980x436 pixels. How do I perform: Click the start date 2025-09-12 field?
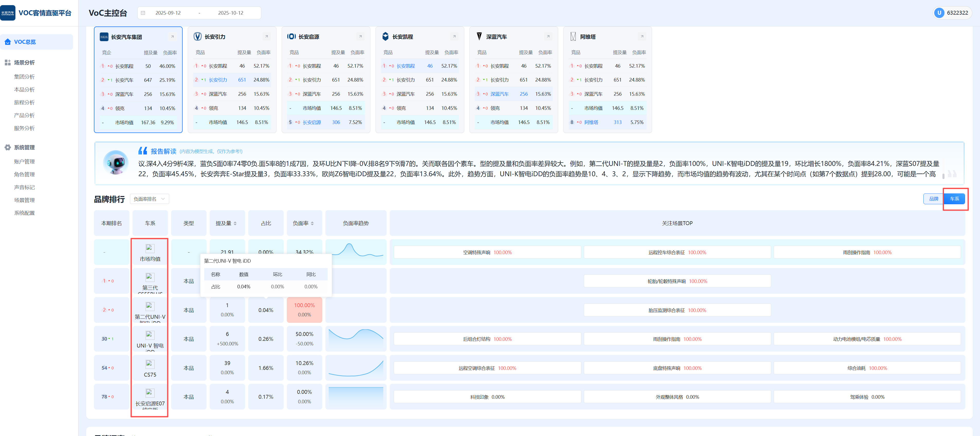click(168, 13)
